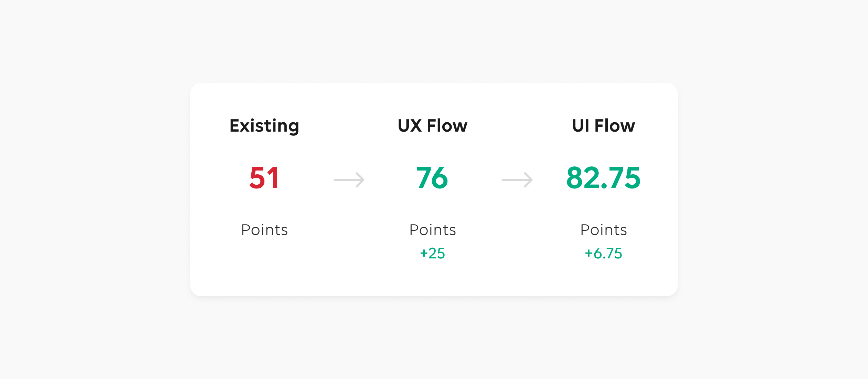Click the red 51 score
This screenshot has width=868, height=379.
[x=264, y=178]
